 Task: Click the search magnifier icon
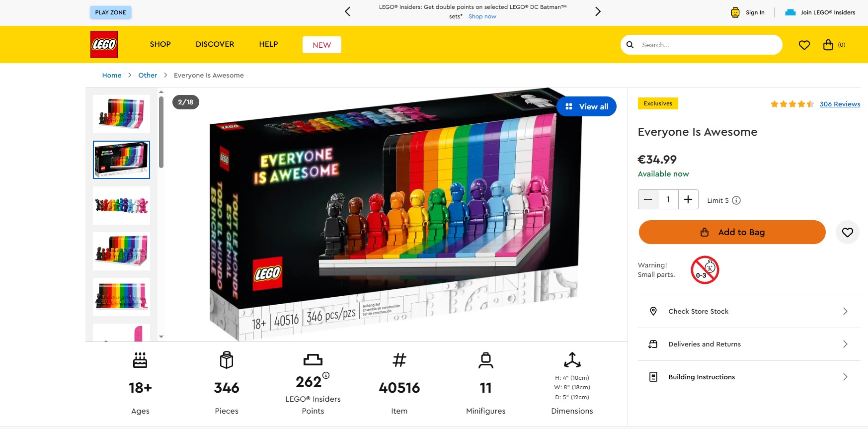[x=630, y=45]
